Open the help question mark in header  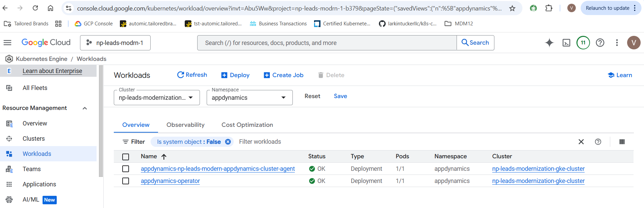point(600,43)
